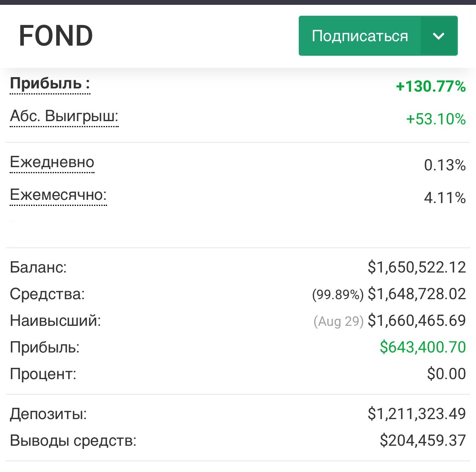Image resolution: width=476 pixels, height=472 pixels.
Task: Click the Выводы средств amount $204,459.37
Action: pyautogui.click(x=423, y=441)
